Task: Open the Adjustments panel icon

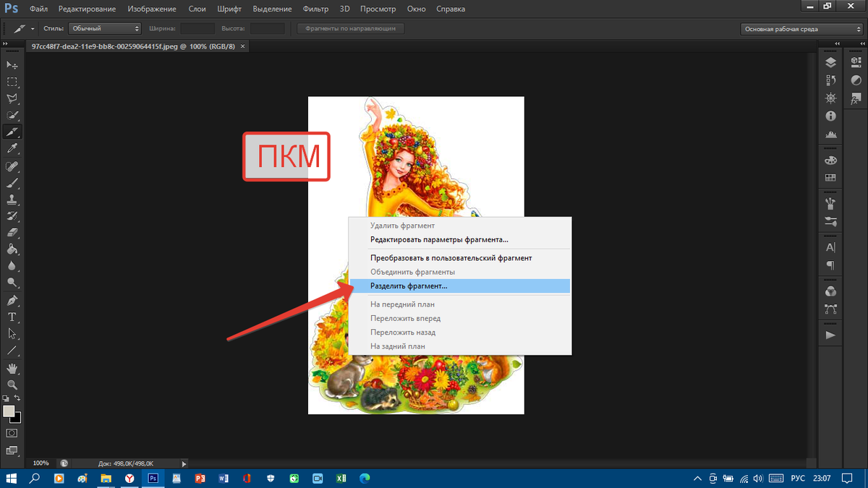Action: coord(856,80)
